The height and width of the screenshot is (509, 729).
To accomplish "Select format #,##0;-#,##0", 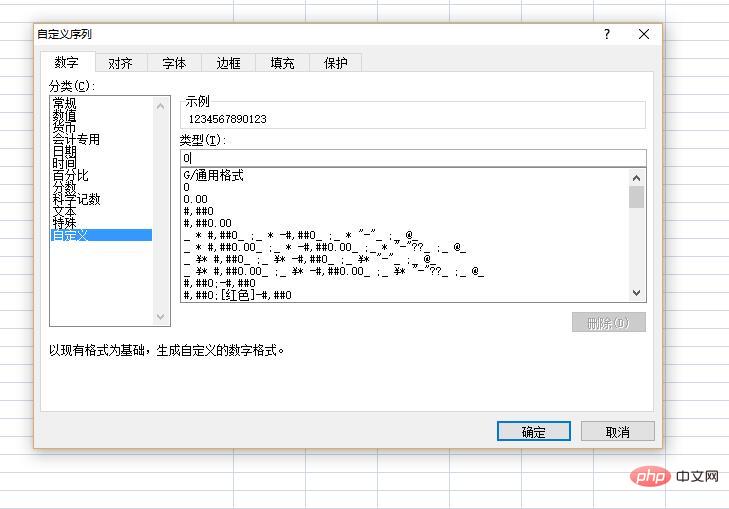I will click(405, 283).
